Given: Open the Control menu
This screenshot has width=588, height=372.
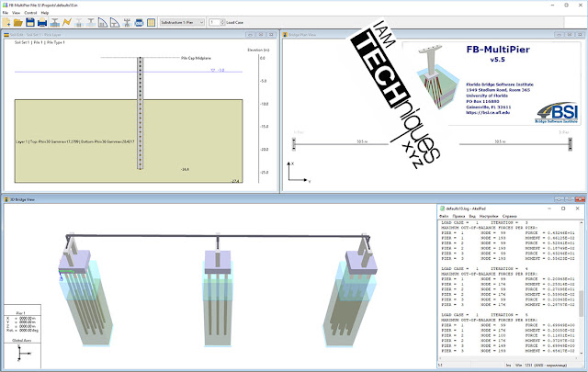Looking at the screenshot, I should click(x=30, y=13).
